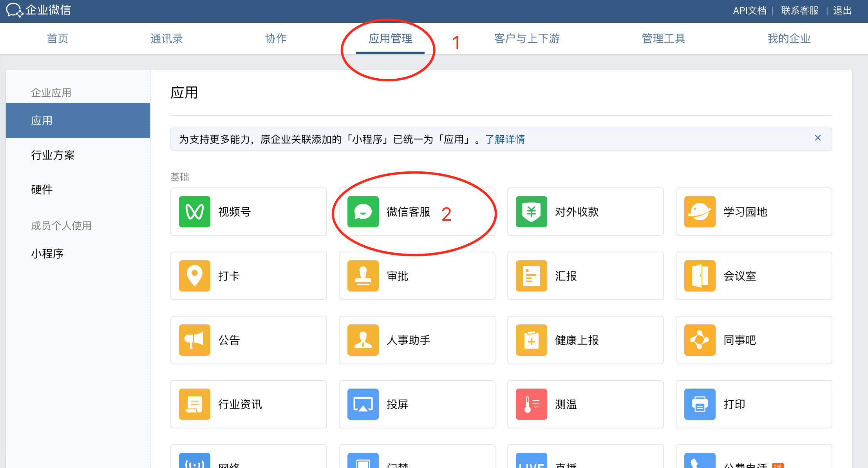
Task: Open the 行业资讯 scroll icon
Action: point(195,404)
